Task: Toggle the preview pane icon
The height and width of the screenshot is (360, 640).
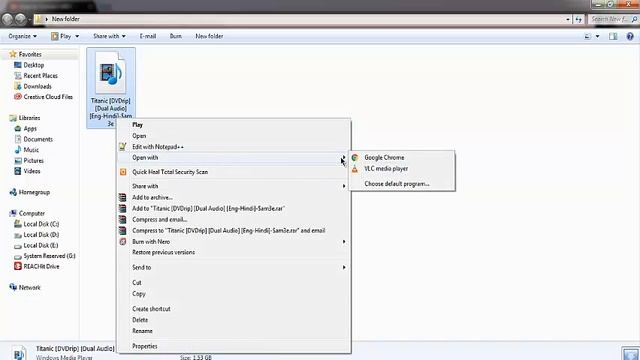Action: click(x=613, y=36)
